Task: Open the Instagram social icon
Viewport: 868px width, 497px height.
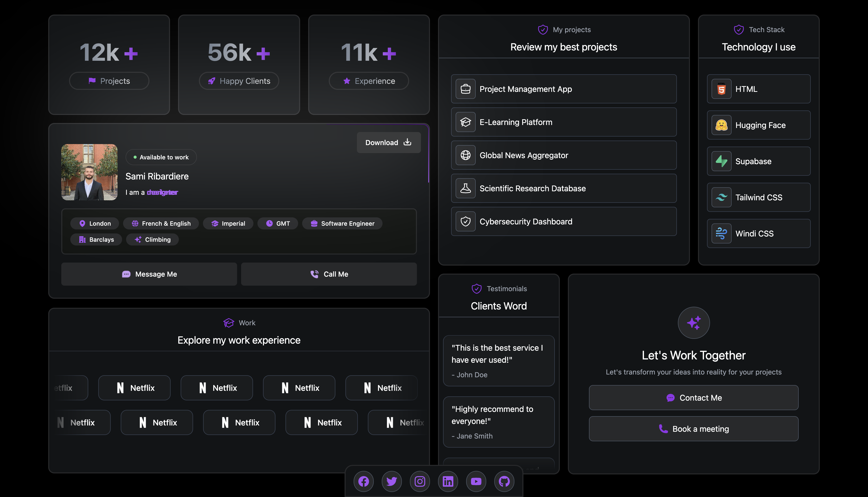Action: 420,481
